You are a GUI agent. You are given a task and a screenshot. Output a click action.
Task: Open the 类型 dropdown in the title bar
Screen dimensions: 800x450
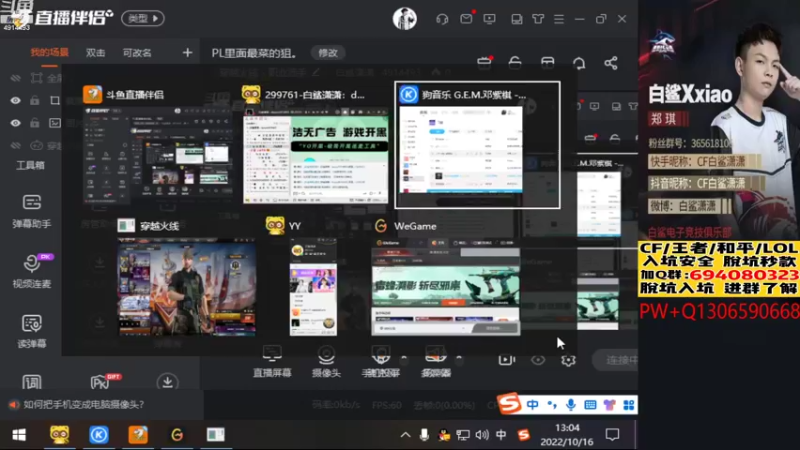pos(143,18)
